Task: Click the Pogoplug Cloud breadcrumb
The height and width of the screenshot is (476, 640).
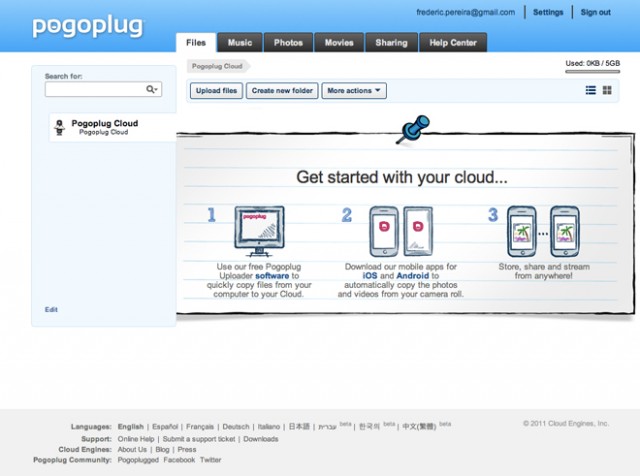Action: [218, 66]
